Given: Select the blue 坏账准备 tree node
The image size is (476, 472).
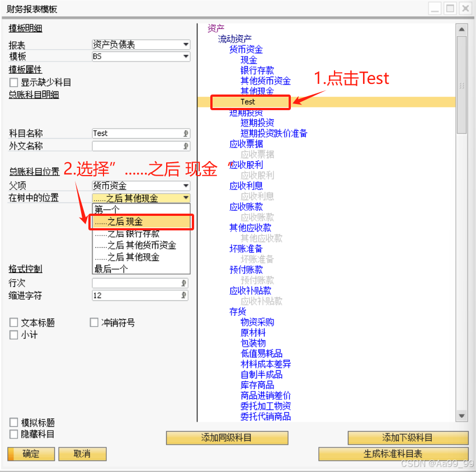Looking at the screenshot, I should (246, 249).
